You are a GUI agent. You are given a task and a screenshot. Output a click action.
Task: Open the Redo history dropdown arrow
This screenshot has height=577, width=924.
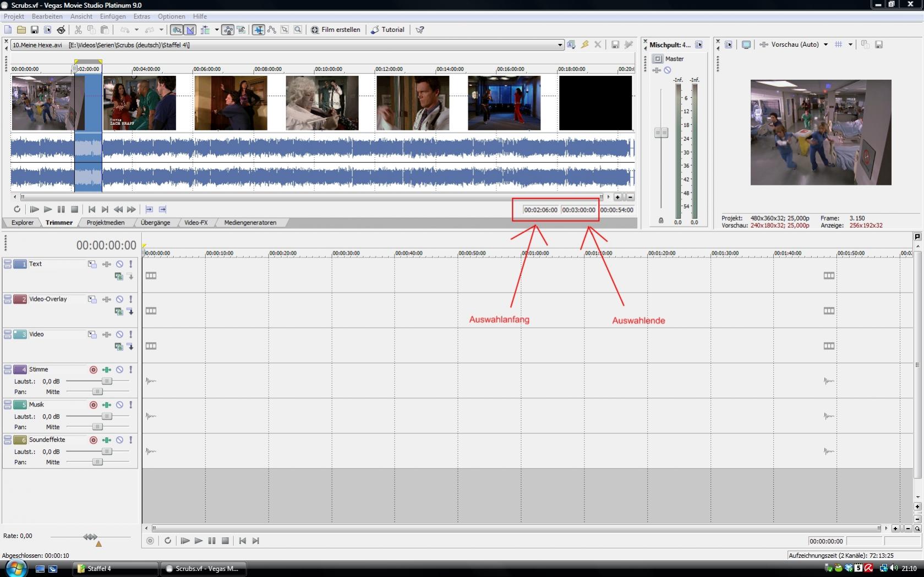pos(161,30)
